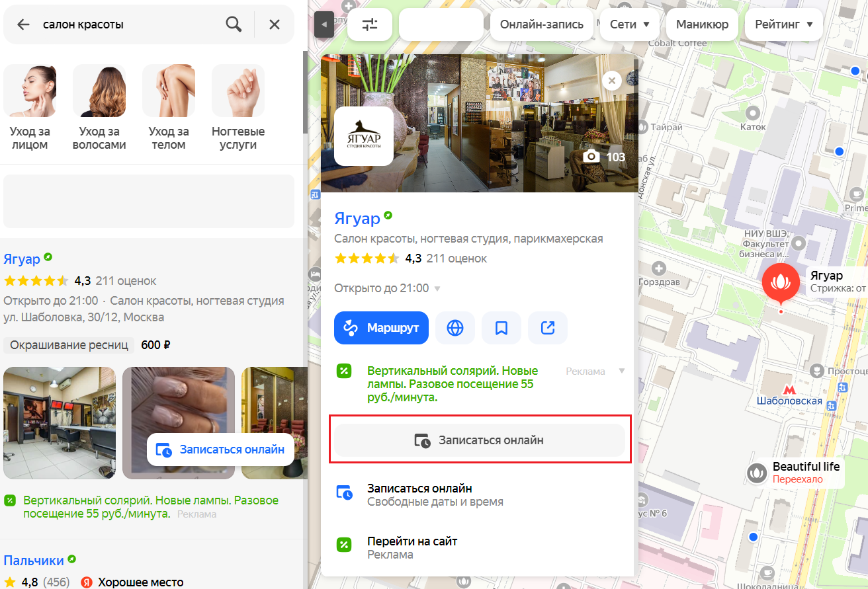The image size is (868, 589).
Task: Select the Ногтевые услуги category
Action: pyautogui.click(x=238, y=107)
